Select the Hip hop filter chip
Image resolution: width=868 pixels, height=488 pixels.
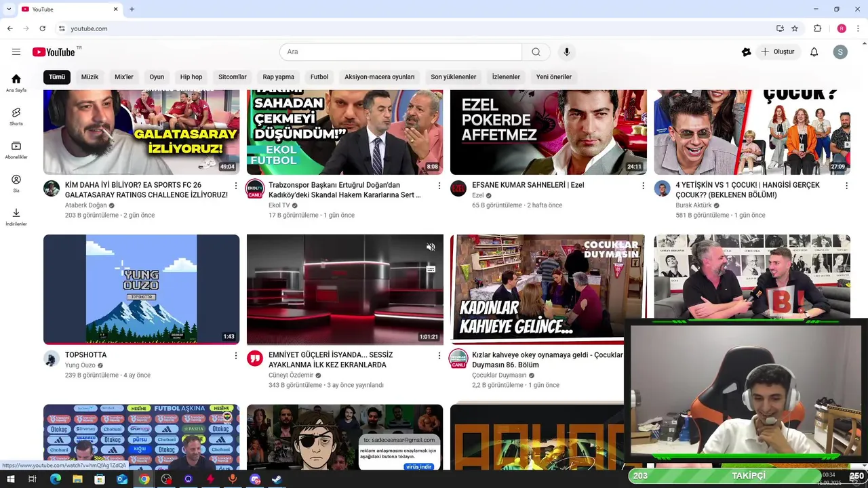(191, 77)
